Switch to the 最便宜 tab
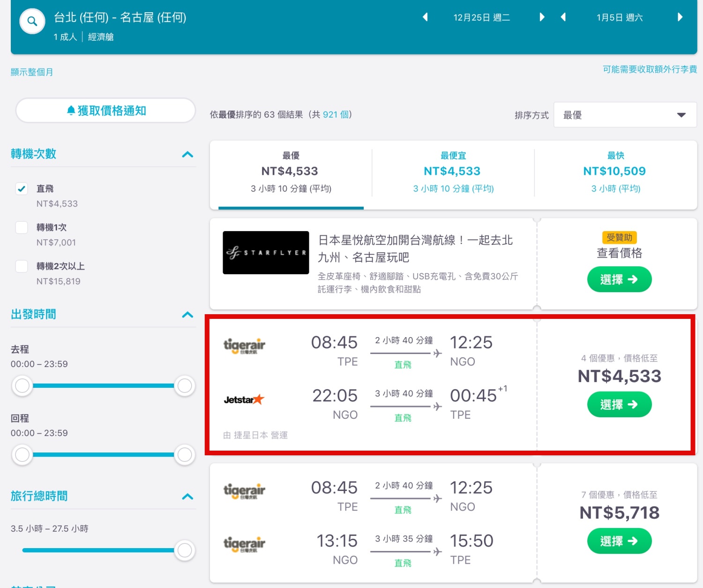Viewport: 703px width, 588px height. (x=453, y=172)
